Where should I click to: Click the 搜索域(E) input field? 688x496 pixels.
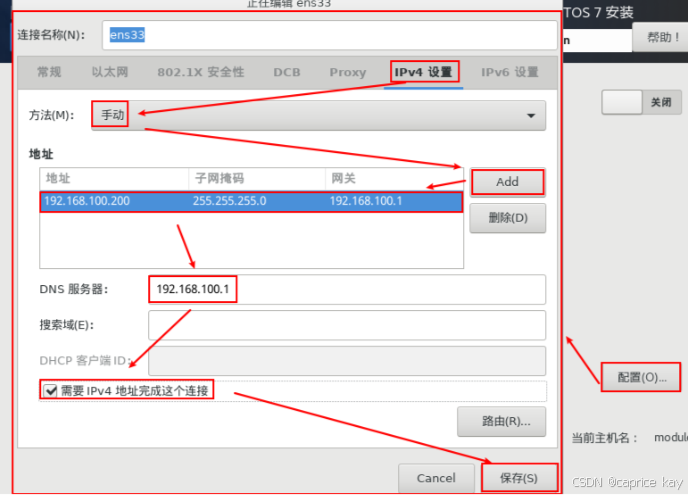pos(347,325)
